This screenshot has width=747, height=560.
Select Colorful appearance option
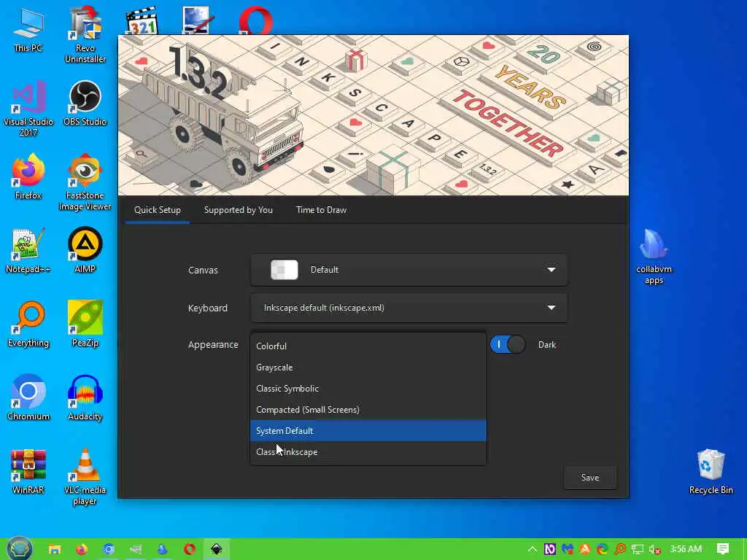click(x=368, y=346)
